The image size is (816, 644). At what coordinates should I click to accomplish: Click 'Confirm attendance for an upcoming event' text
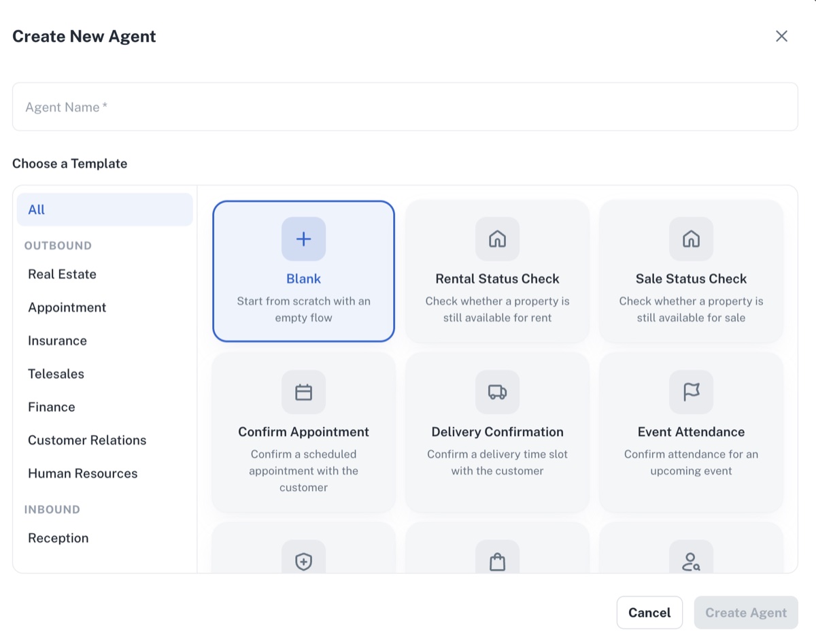(x=691, y=462)
